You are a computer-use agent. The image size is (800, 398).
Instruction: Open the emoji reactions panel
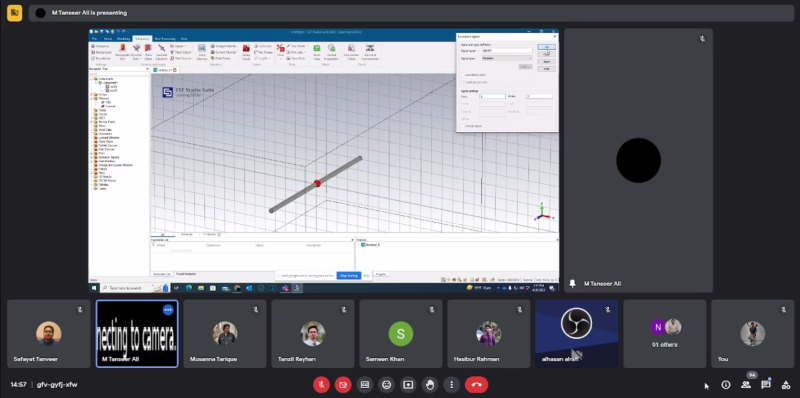point(386,385)
